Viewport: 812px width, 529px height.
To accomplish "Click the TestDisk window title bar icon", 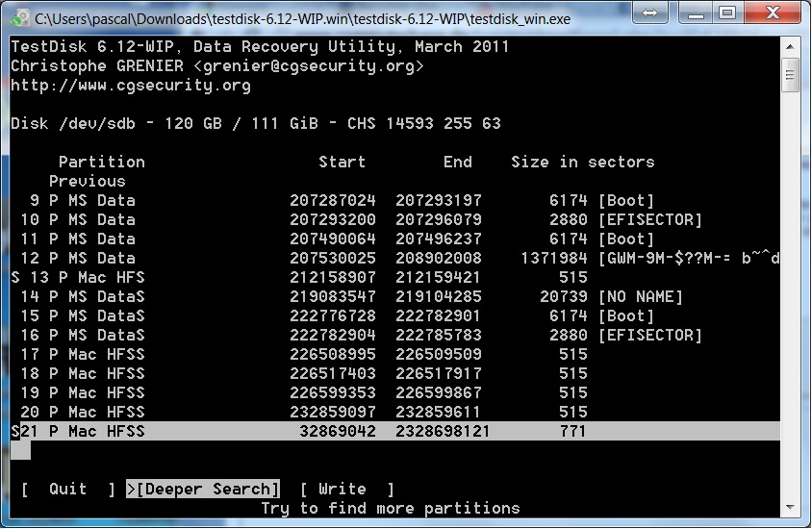I will coord(20,18).
